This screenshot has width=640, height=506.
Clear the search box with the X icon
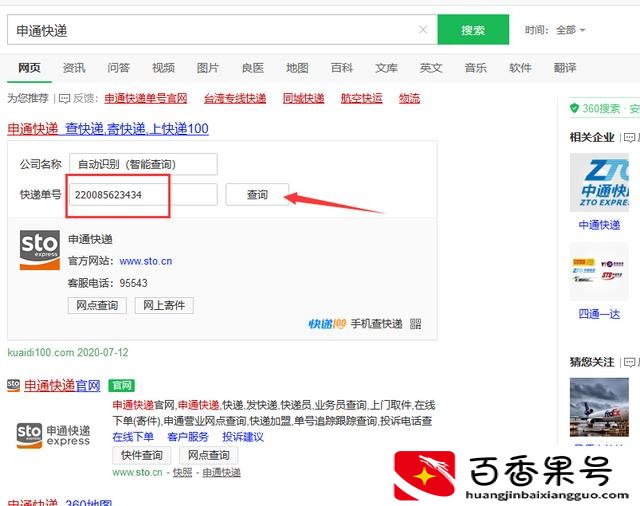tap(423, 29)
